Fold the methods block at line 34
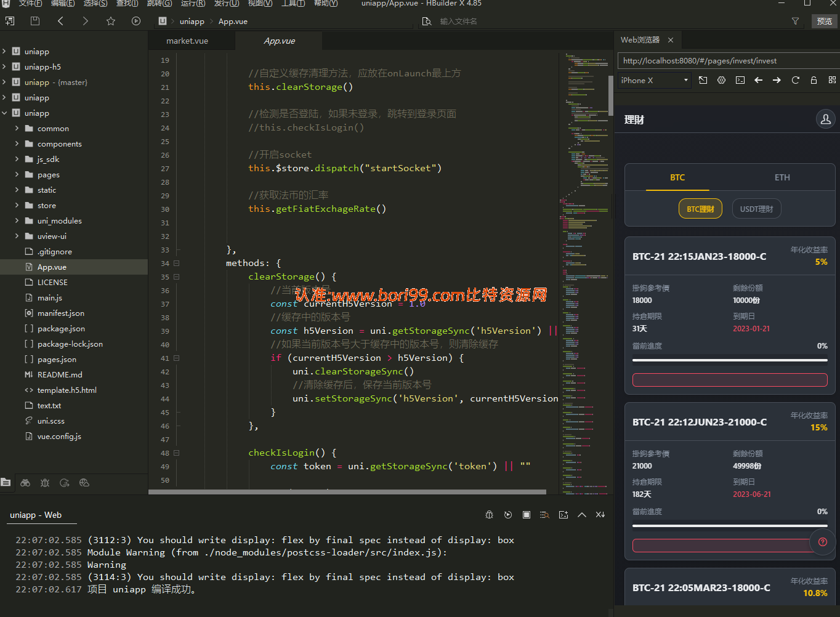The image size is (840, 617). coord(176,263)
